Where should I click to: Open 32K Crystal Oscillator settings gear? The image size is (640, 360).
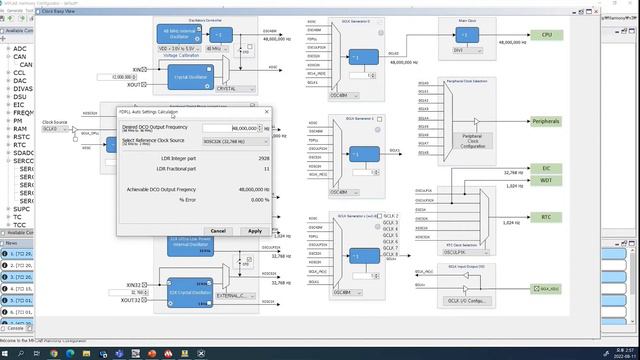[170, 303]
